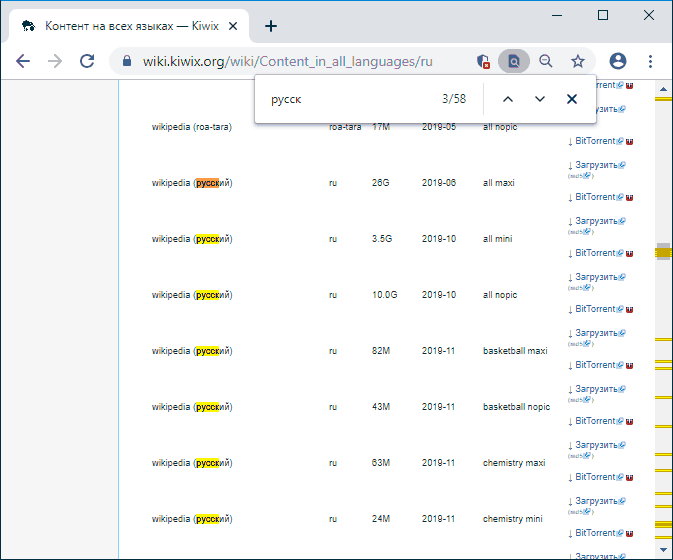This screenshot has height=560, width=673.
Task: Click the '2019-08' date cell
Action: (439, 183)
